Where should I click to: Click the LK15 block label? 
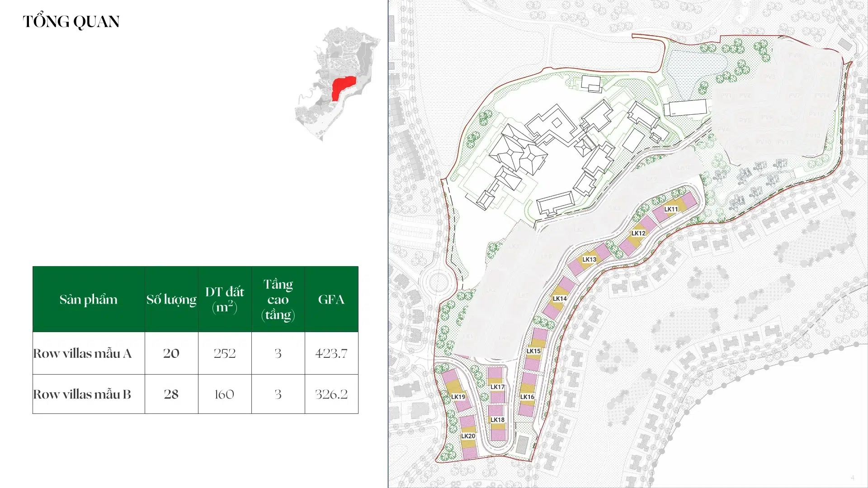(x=533, y=351)
